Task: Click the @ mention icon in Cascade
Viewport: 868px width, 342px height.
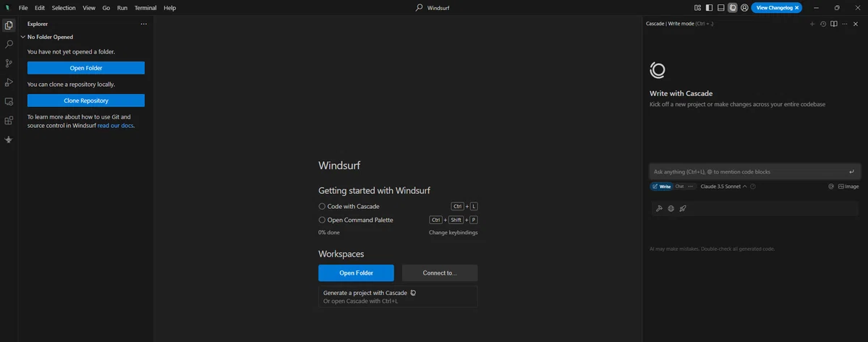Action: (831, 187)
